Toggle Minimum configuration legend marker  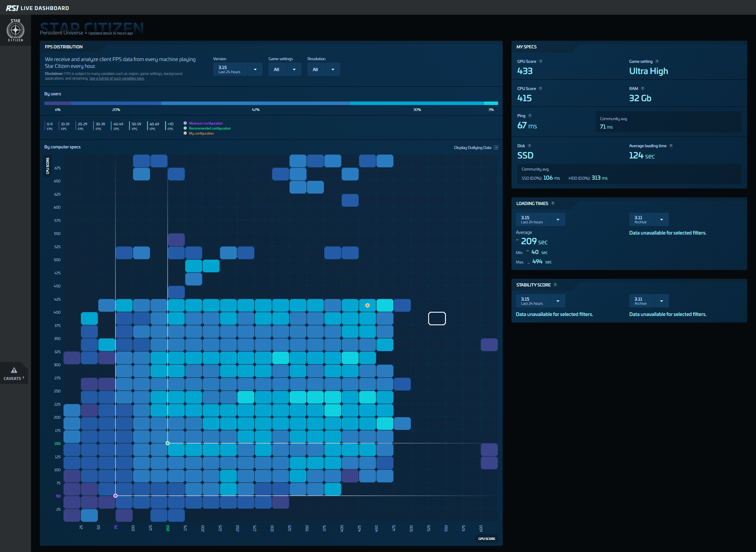[x=185, y=123]
